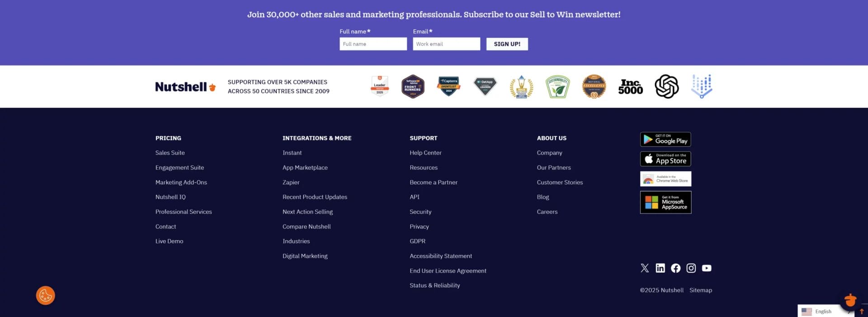Open the YouTube channel icon

click(x=707, y=268)
